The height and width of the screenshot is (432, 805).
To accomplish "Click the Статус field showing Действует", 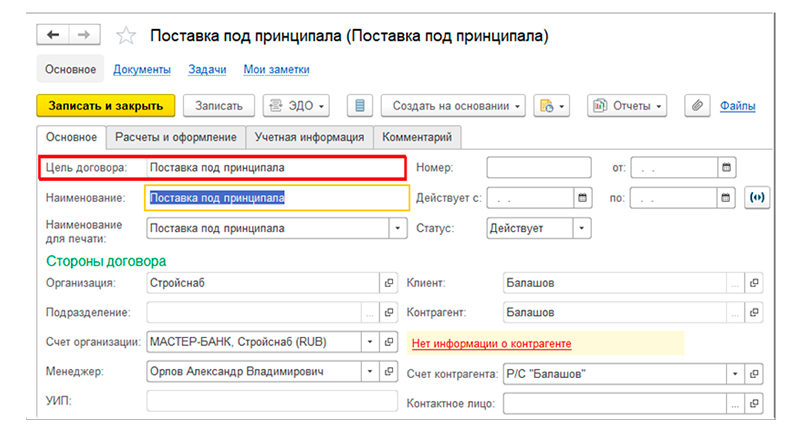I will coord(530,228).
